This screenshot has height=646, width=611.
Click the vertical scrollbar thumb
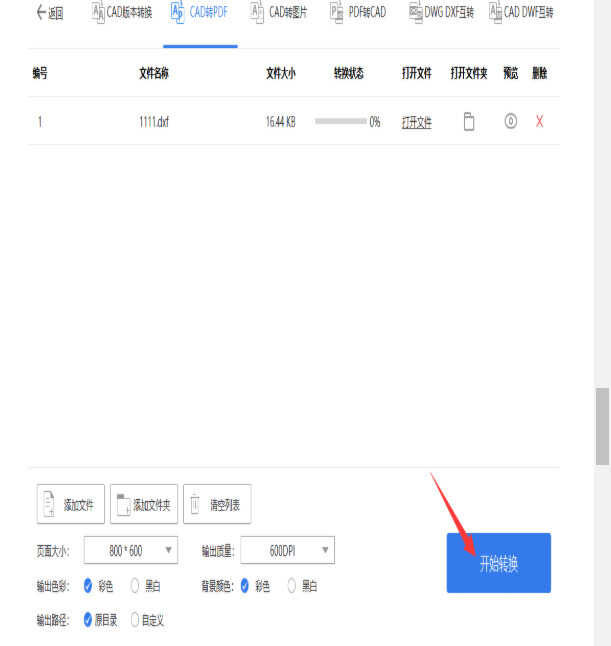tap(602, 426)
